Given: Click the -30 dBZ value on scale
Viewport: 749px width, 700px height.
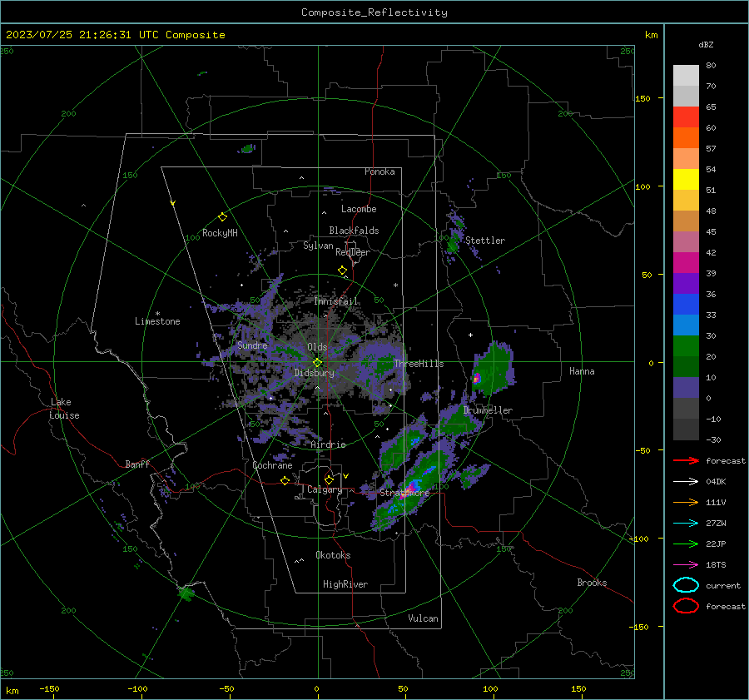Looking at the screenshot, I should 713,439.
